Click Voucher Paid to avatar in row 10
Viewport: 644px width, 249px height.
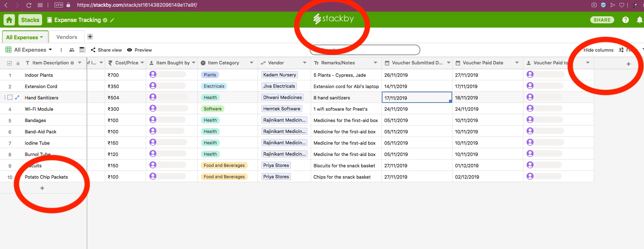point(530,176)
